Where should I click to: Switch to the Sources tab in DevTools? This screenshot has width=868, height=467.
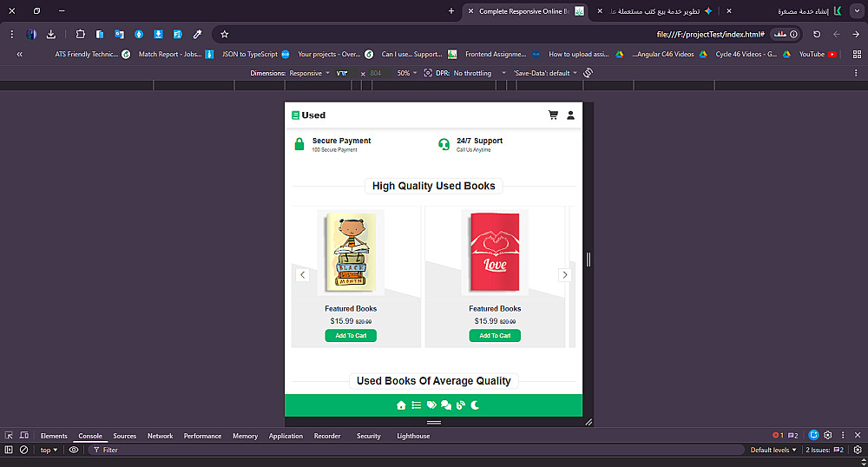[124, 436]
